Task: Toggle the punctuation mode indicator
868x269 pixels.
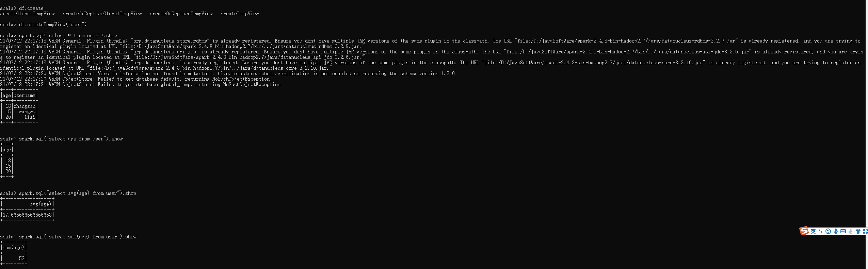Action: tap(821, 231)
